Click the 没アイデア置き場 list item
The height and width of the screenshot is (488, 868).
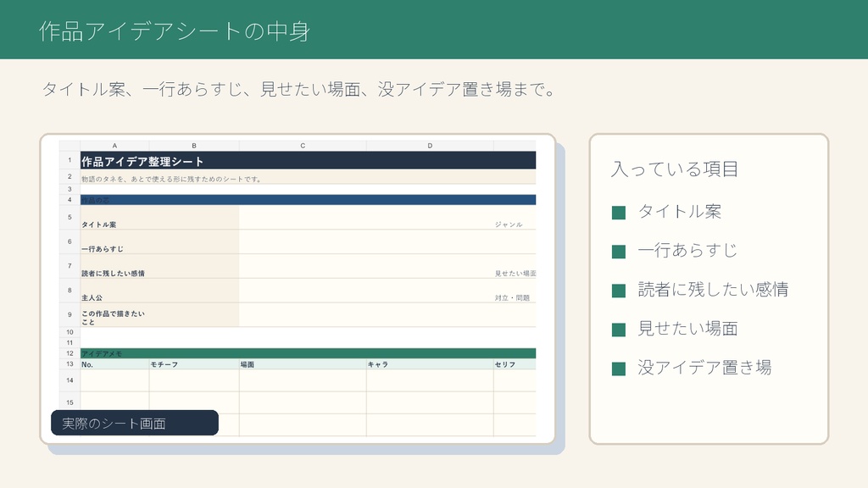coord(704,368)
